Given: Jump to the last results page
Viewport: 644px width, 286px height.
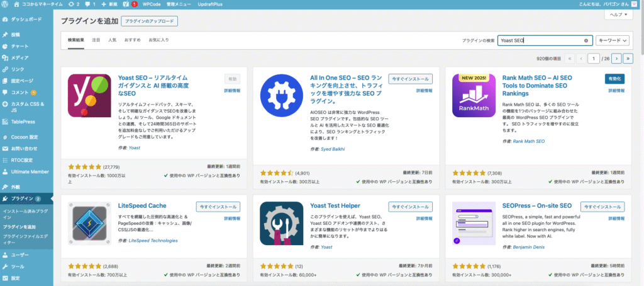Looking at the screenshot, I should 628,59.
